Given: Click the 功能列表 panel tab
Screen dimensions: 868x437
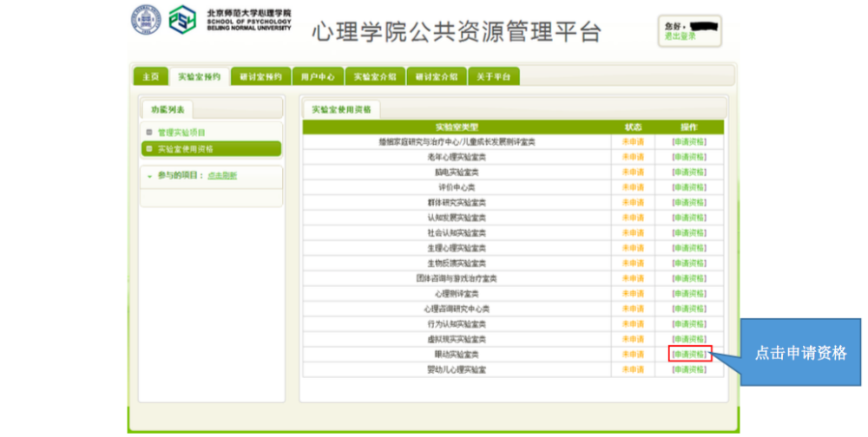Looking at the screenshot, I should coord(168,110).
